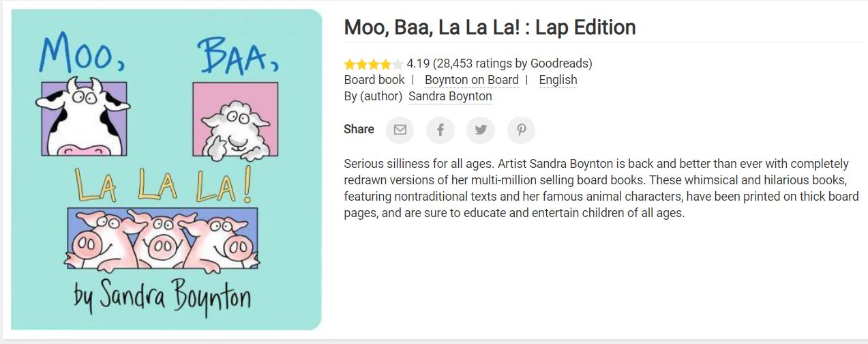The width and height of the screenshot is (868, 344).
Task: Click the Share label
Action: (359, 129)
